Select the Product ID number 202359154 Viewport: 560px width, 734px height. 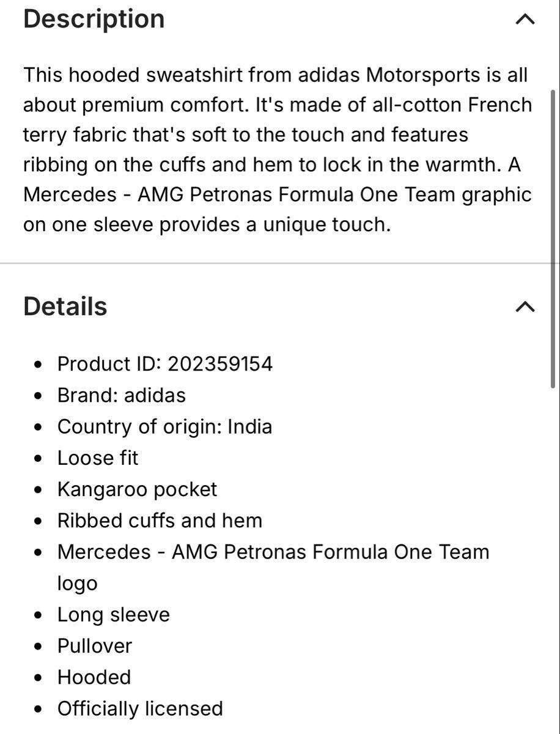[x=220, y=364]
